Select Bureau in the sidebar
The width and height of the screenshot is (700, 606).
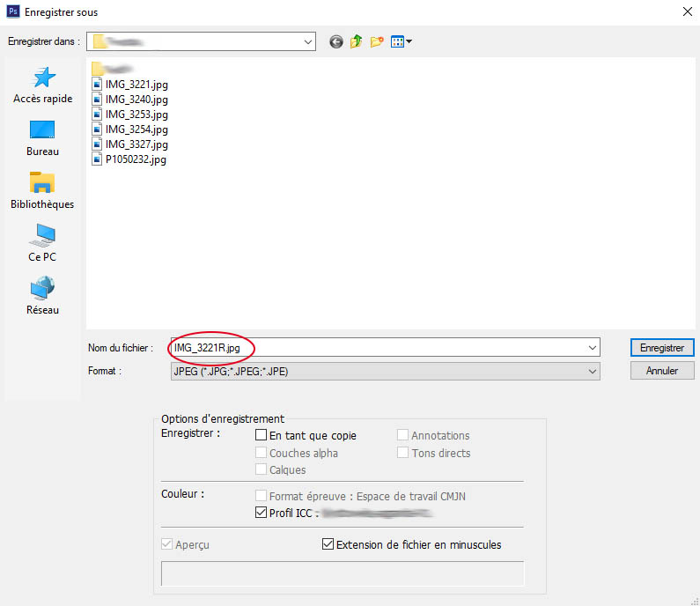click(x=42, y=137)
